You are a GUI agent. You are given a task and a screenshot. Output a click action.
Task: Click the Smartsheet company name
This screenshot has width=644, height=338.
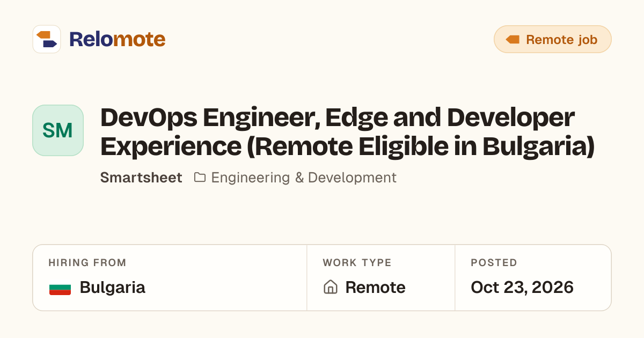tap(141, 178)
